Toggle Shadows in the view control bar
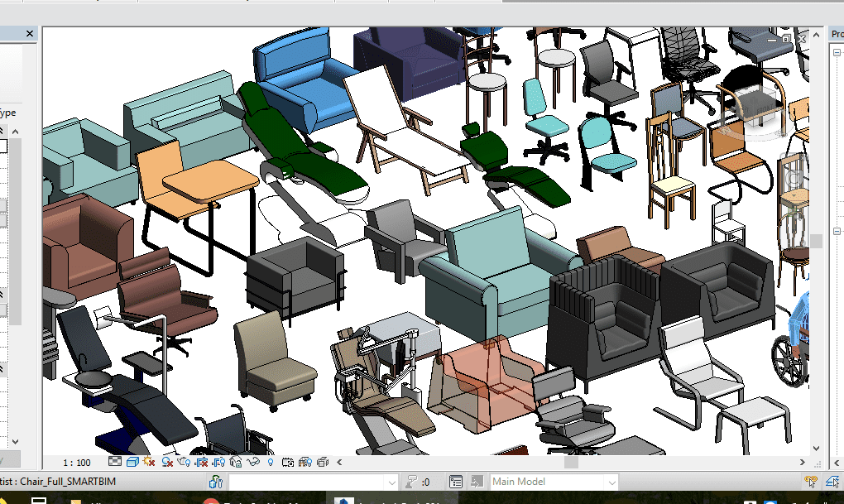Screen dimensions: 844x504 pos(166,462)
